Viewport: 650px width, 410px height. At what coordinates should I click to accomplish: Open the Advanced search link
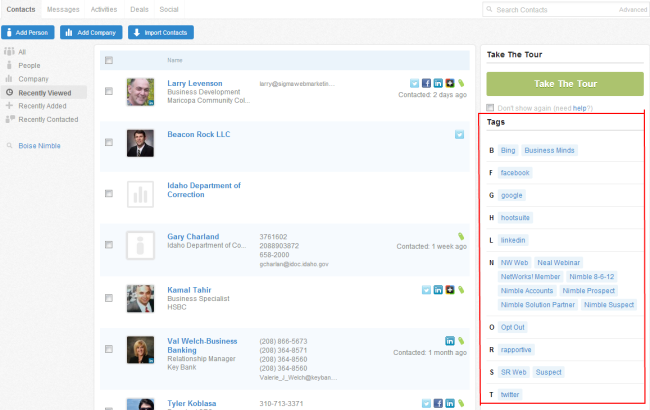coord(633,10)
